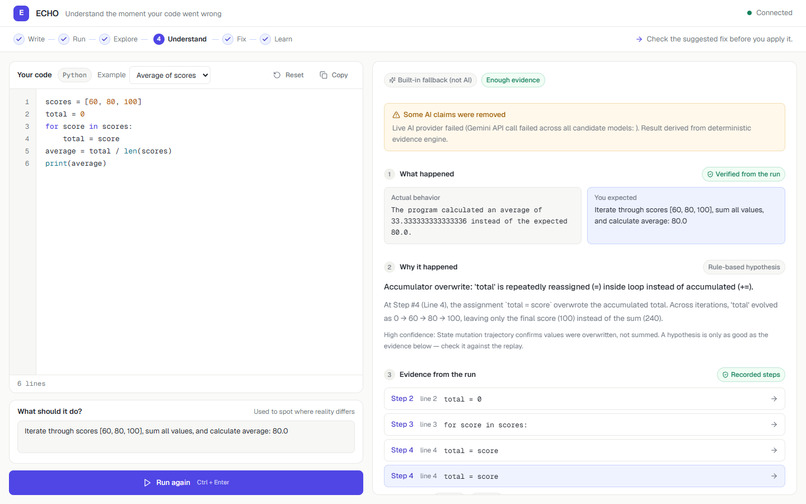Click the 'Actual behavior' card
Image resolution: width=806 pixels, height=504 pixels.
483,215
